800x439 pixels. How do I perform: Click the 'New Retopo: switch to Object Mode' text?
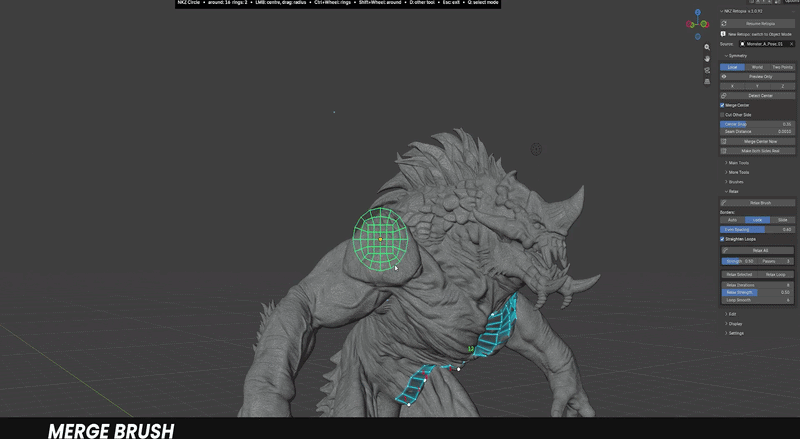coord(760,34)
